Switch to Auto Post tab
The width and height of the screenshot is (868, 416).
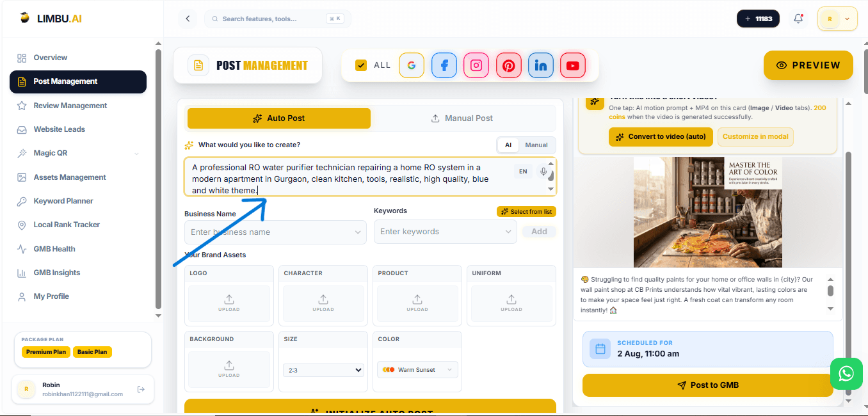click(278, 118)
